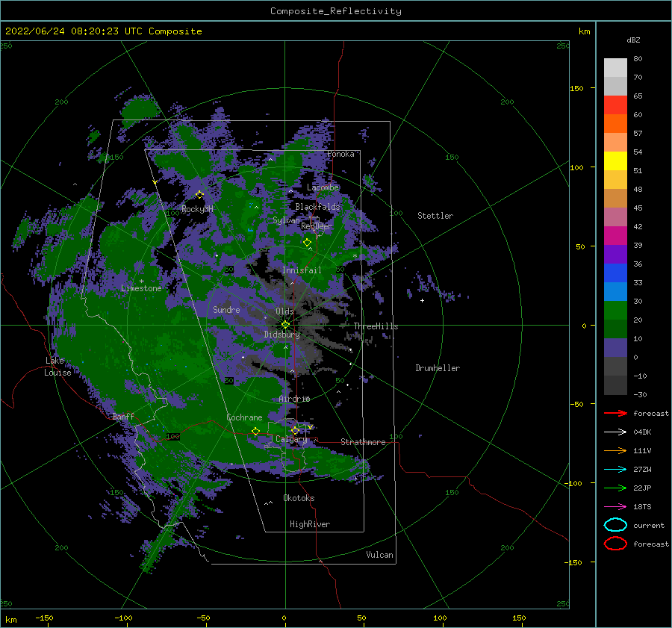Image resolution: width=672 pixels, height=628 pixels.
Task: Click the Okotoks label
Action: tap(299, 498)
